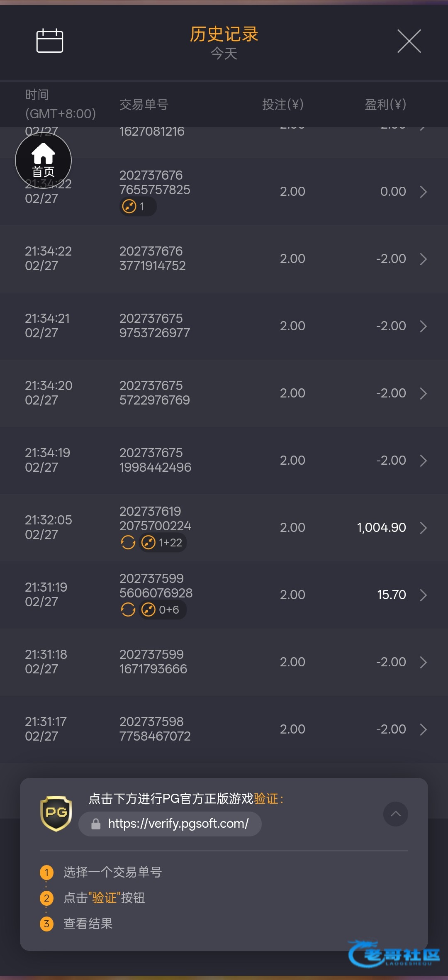Collapse the PG verification panel
This screenshot has width=448, height=980.
pyautogui.click(x=395, y=814)
